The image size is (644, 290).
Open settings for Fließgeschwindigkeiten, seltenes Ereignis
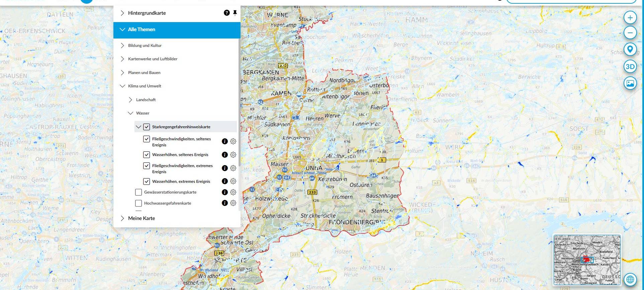233,141
